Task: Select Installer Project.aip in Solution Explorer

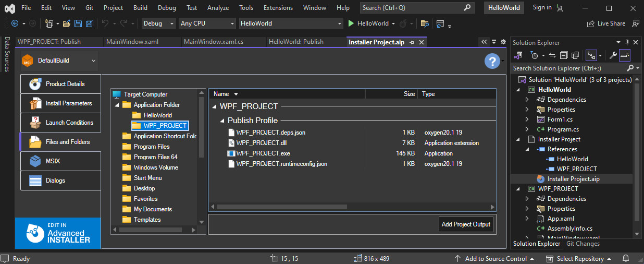Action: click(573, 179)
